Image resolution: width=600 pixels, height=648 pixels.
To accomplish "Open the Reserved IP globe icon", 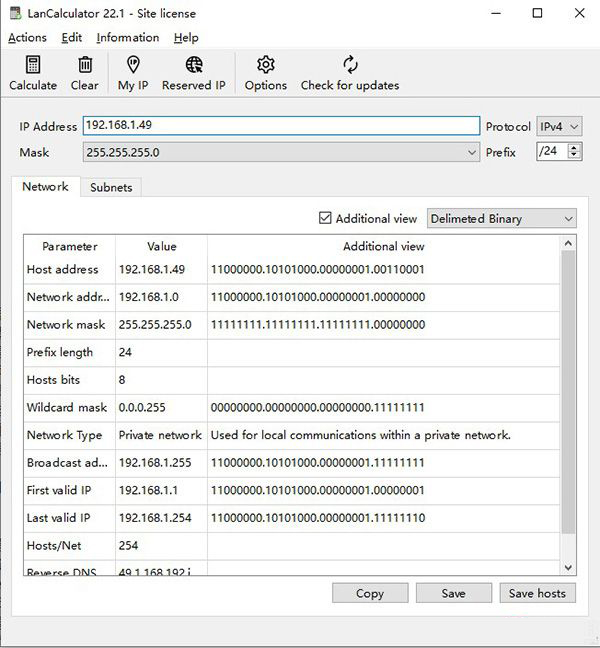I will click(x=194, y=65).
